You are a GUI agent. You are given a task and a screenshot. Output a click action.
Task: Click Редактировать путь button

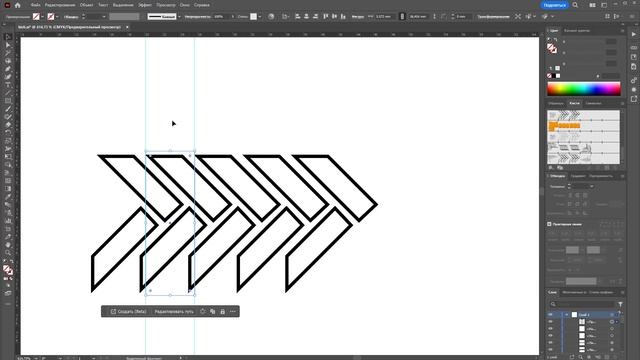coord(174,312)
